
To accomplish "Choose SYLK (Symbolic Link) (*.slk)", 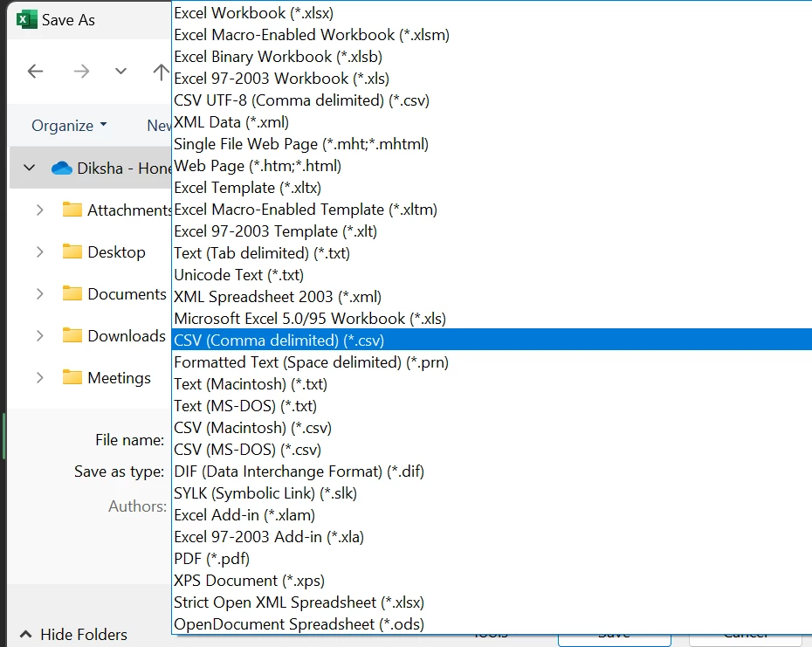I will (492, 492).
